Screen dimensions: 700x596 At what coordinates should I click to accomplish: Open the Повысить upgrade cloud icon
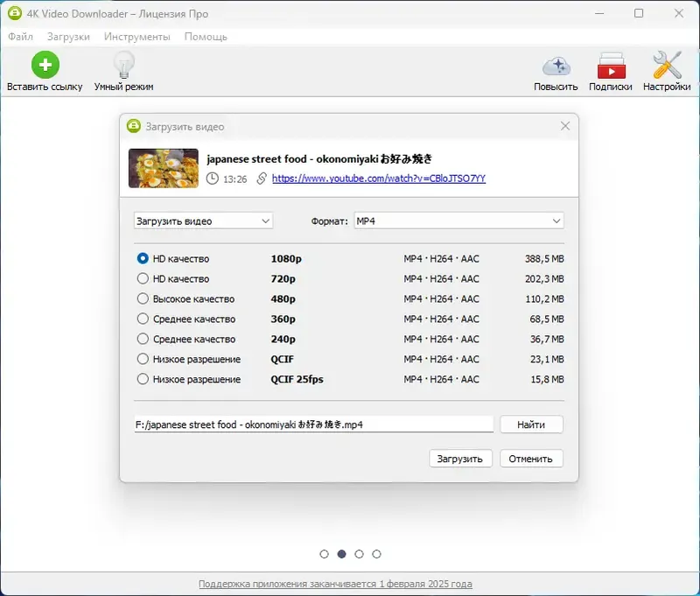[556, 67]
